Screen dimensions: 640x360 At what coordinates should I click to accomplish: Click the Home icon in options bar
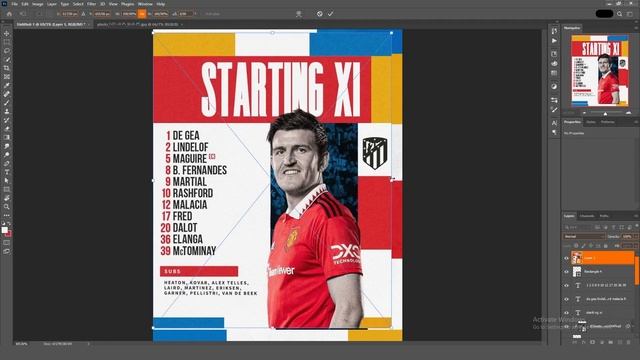coord(9,14)
